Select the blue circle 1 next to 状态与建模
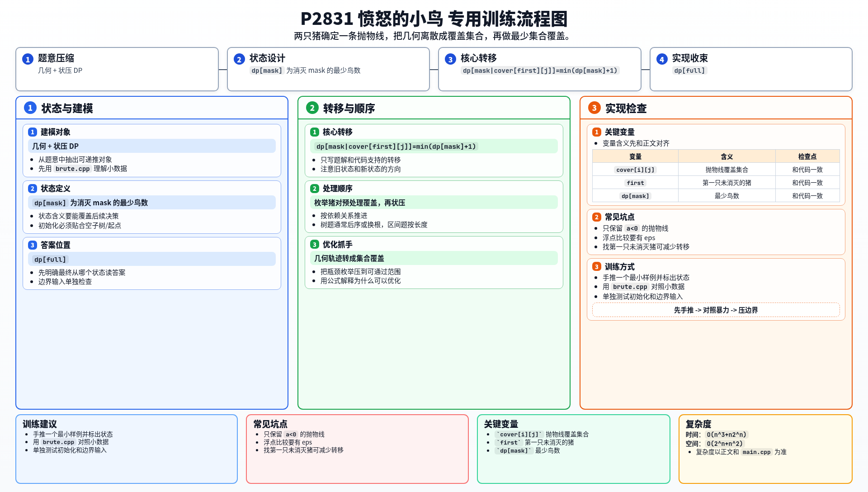 point(30,108)
